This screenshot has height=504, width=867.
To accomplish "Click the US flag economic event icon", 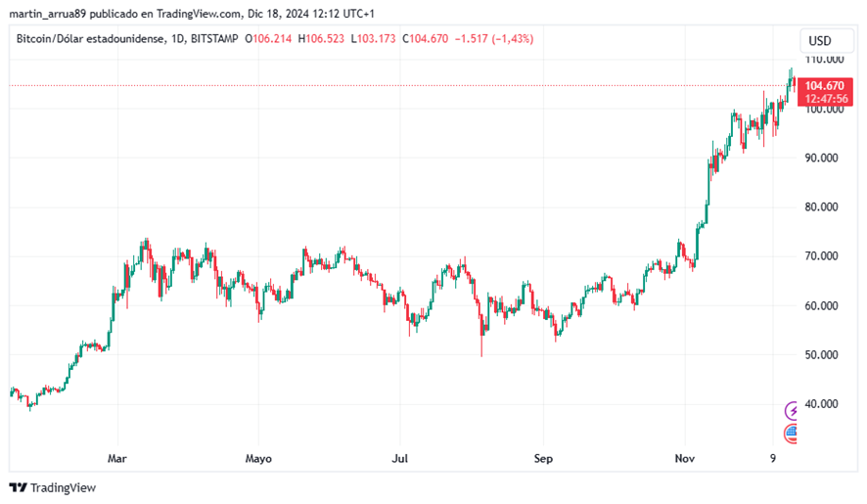I will pyautogui.click(x=792, y=434).
